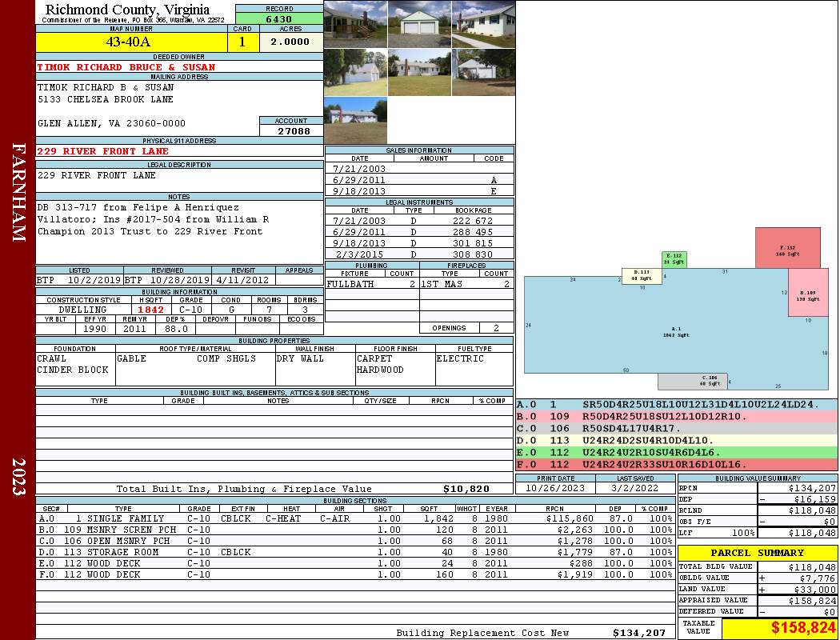
Task: Click the DEP % value 88.0
Action: [x=176, y=329]
